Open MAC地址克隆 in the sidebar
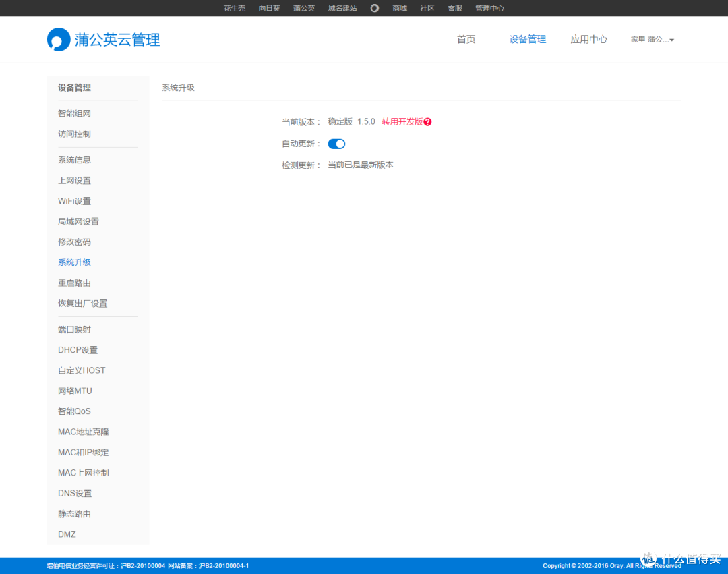The height and width of the screenshot is (574, 728). [83, 432]
